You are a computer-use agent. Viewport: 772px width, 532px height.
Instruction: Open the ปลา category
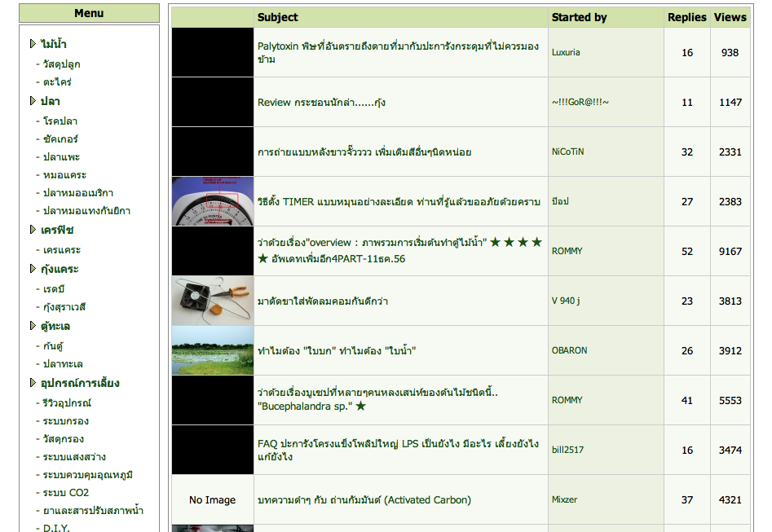(51, 101)
